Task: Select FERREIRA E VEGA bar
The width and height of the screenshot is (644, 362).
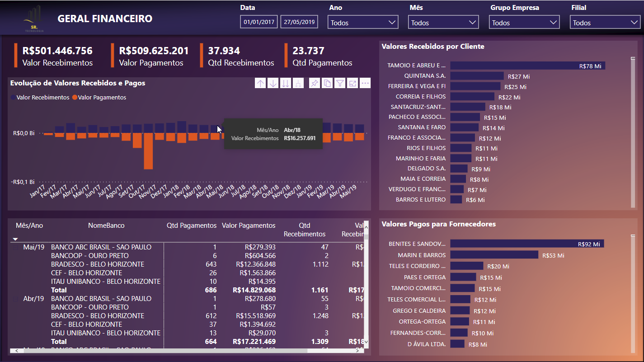Action: (x=475, y=86)
